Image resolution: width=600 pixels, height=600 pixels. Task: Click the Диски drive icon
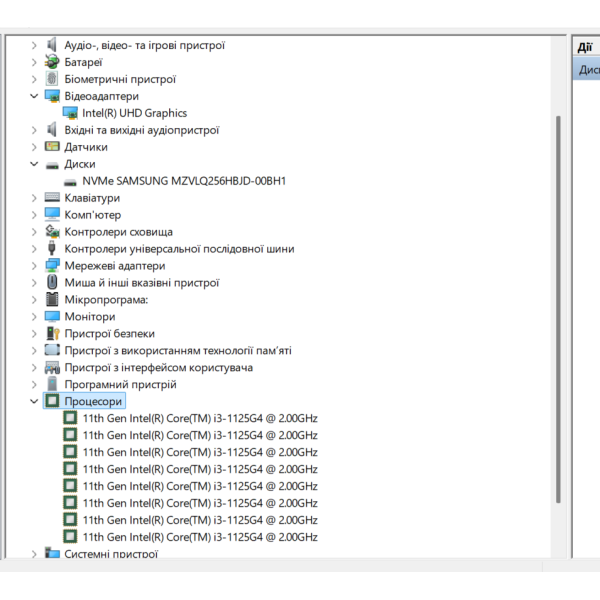tap(52, 165)
